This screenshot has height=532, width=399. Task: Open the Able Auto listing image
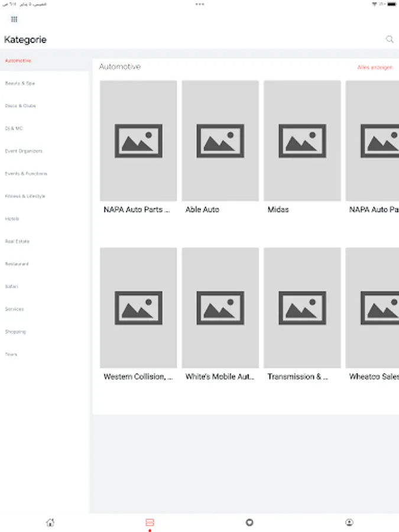coord(220,141)
